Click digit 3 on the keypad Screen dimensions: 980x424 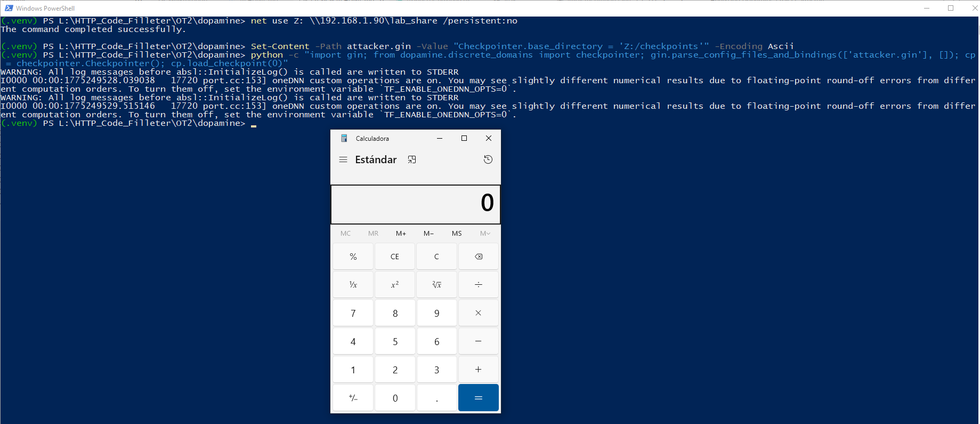click(x=437, y=370)
